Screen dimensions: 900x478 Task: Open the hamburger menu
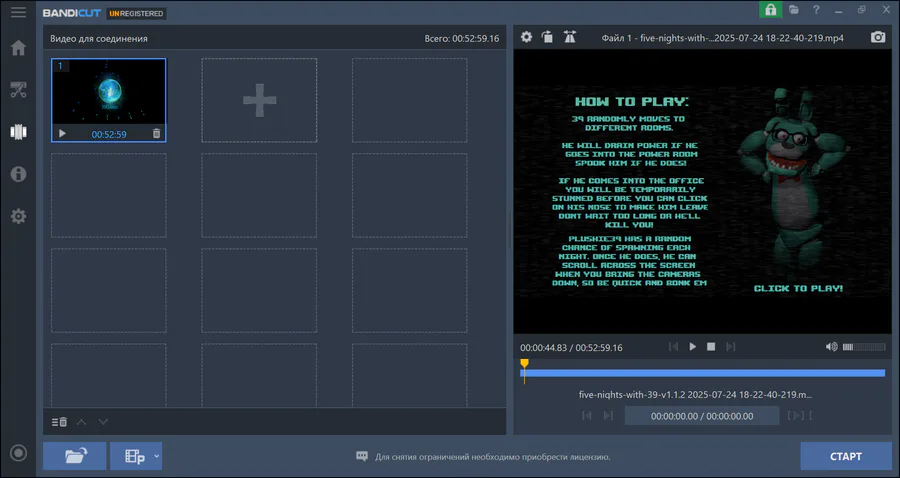(x=18, y=12)
